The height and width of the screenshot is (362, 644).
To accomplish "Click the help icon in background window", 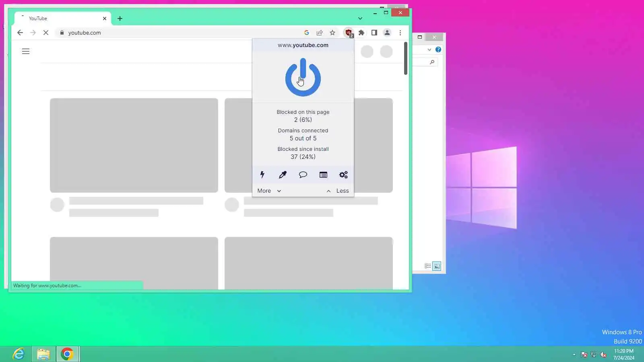I will [x=438, y=49].
